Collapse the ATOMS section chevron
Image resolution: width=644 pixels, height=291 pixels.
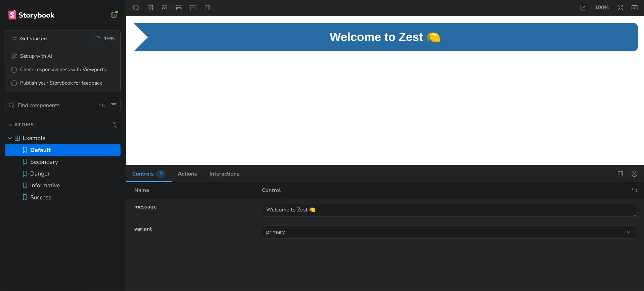pyautogui.click(x=10, y=125)
